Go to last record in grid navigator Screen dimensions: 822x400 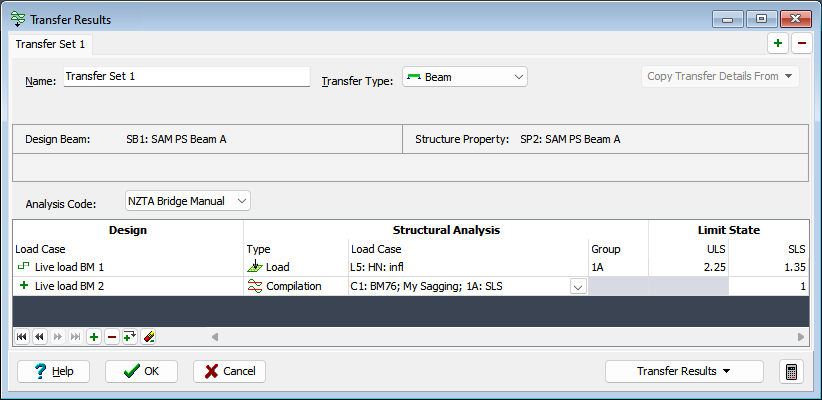[x=75, y=337]
